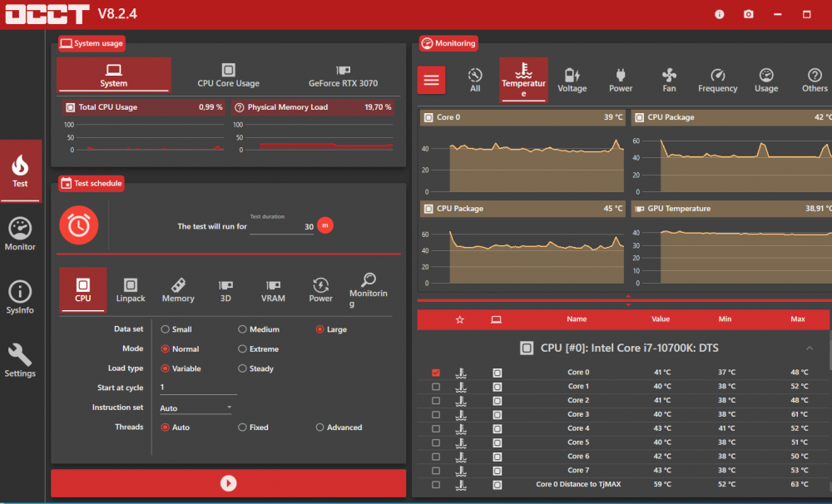Click the chip icon in Core 0 graph header

point(428,117)
